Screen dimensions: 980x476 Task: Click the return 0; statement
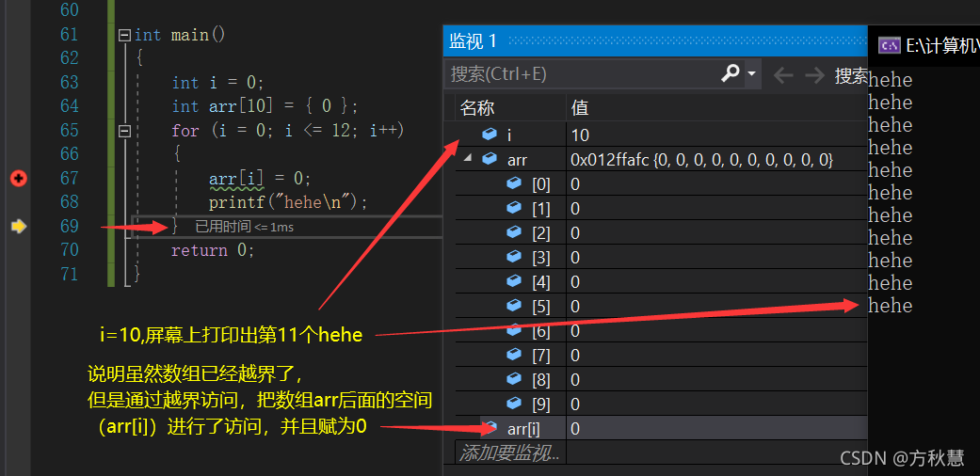tap(213, 250)
